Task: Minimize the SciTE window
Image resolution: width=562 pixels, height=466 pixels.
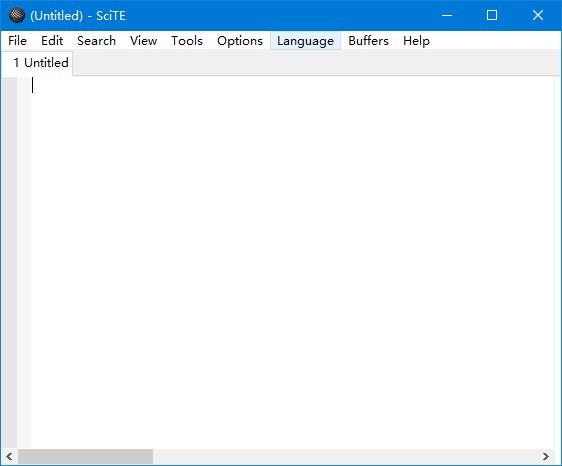Action: 447,15
